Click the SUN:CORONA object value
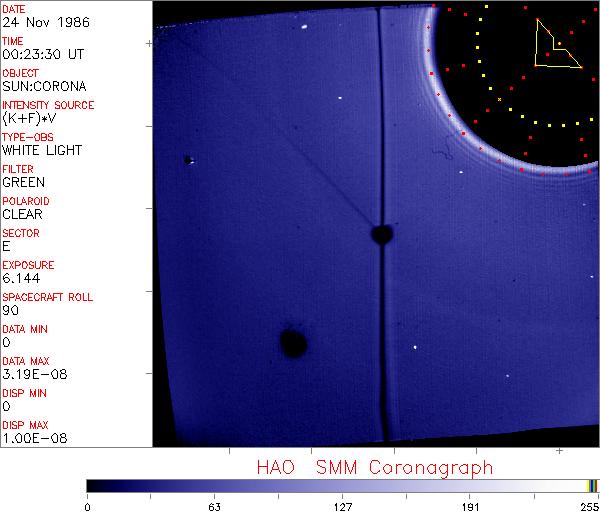This screenshot has width=600, height=512. point(44,86)
